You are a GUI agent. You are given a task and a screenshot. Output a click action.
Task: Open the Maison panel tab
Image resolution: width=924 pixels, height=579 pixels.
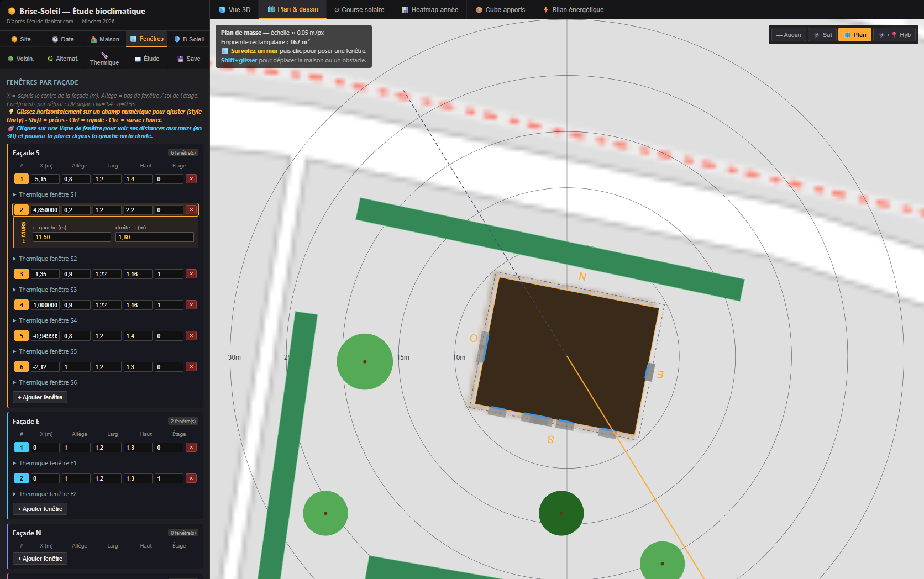pyautogui.click(x=105, y=39)
